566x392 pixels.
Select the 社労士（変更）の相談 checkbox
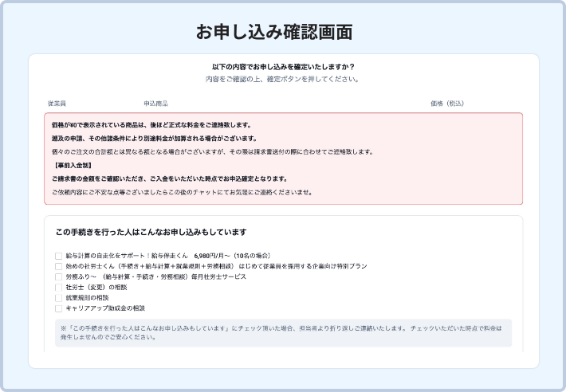pyautogui.click(x=58, y=288)
